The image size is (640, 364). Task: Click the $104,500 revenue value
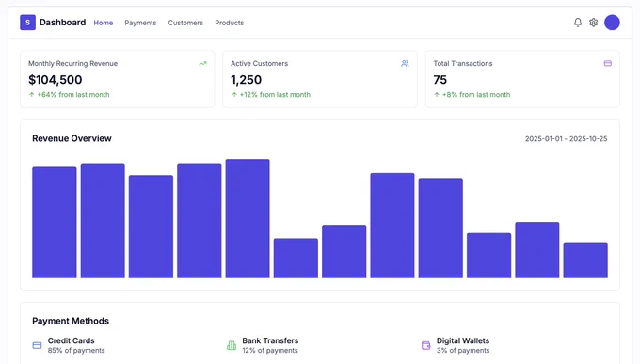(56, 80)
